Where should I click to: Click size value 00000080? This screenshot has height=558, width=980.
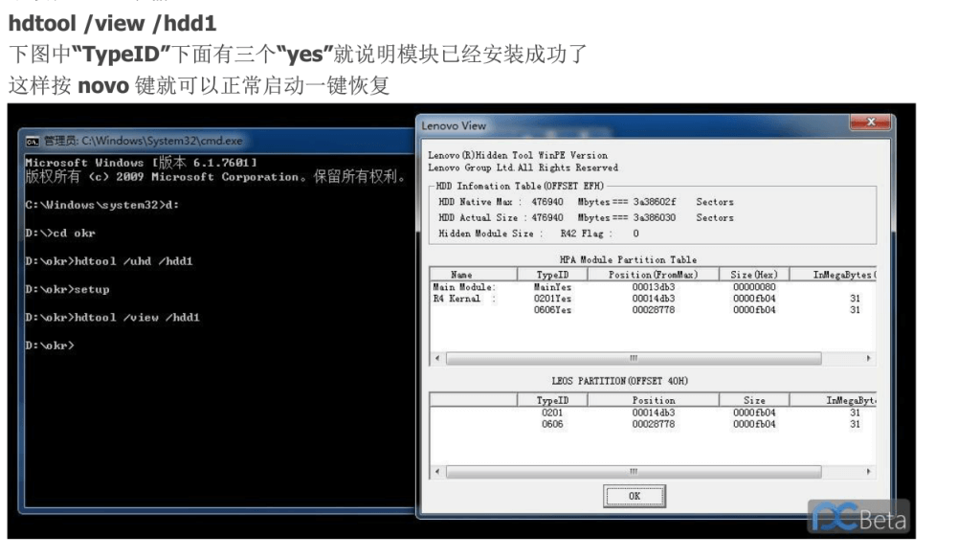(754, 287)
